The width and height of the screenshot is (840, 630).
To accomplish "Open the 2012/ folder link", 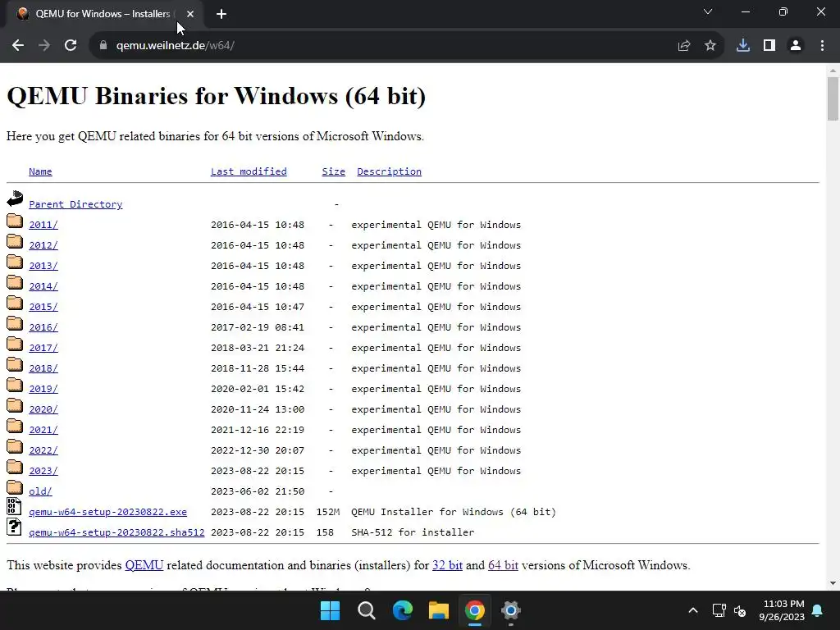I will (x=43, y=245).
